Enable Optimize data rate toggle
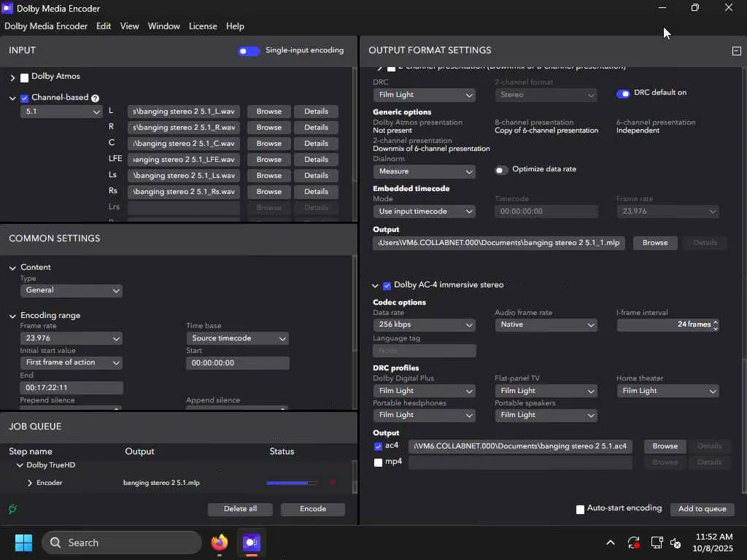The height and width of the screenshot is (560, 747). point(501,170)
